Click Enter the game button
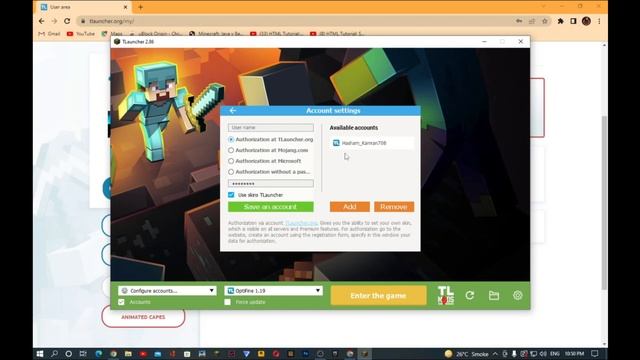The image size is (640, 360). point(378,296)
